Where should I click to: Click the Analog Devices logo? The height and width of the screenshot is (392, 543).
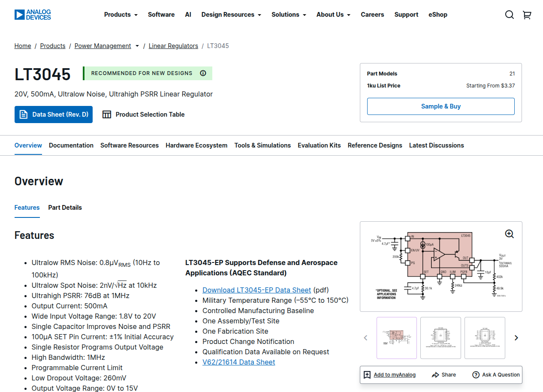[x=33, y=15]
